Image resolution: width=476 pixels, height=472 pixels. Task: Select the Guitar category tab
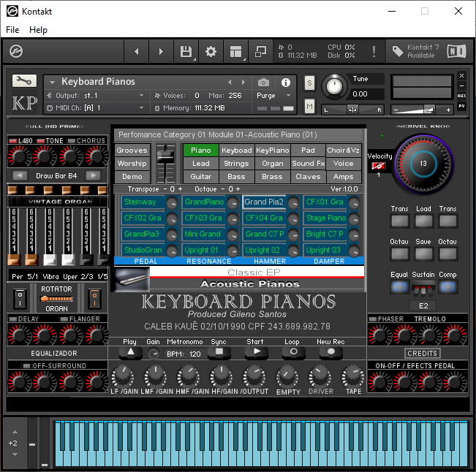pos(200,177)
